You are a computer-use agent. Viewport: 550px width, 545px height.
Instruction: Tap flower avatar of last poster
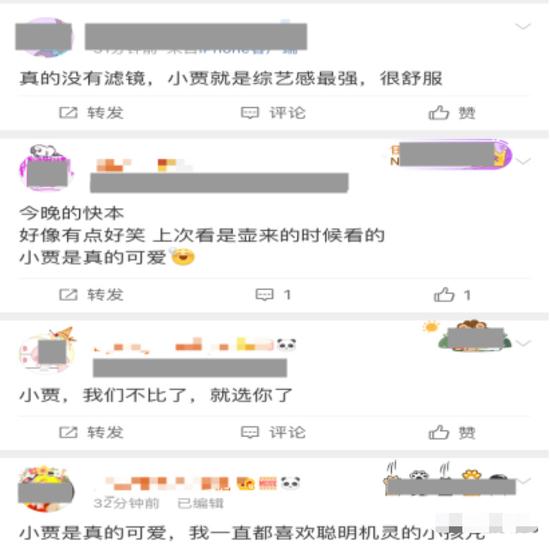pyautogui.click(x=46, y=489)
